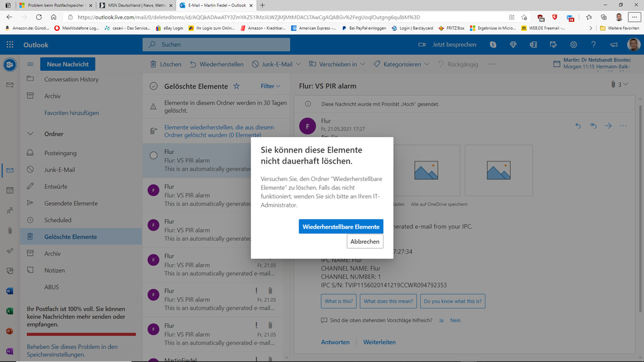This screenshot has width=644, height=362.
Task: Click the What does this mean? suggestion
Action: (388, 301)
